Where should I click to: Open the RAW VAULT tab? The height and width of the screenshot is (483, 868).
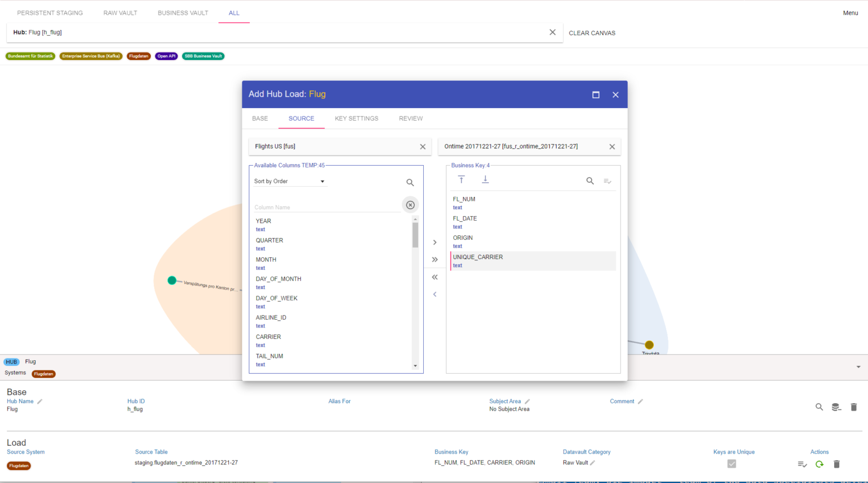coord(120,12)
